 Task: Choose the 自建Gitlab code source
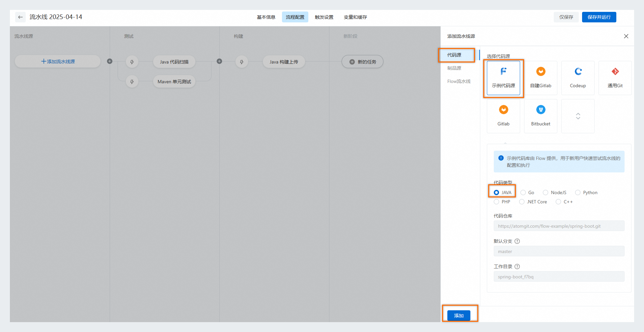[x=541, y=78]
